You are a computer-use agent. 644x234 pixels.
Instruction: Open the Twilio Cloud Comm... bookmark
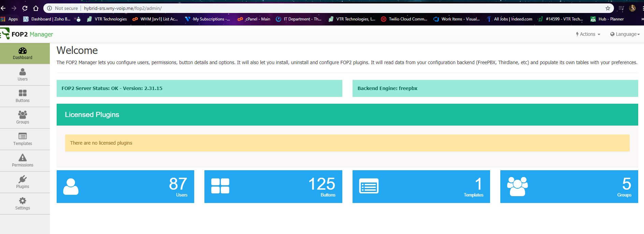click(404, 19)
